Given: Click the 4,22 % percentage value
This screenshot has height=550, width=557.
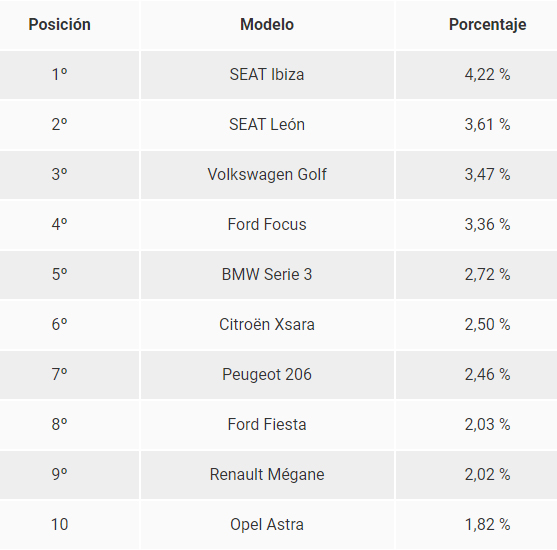Looking at the screenshot, I should pyautogui.click(x=487, y=75).
